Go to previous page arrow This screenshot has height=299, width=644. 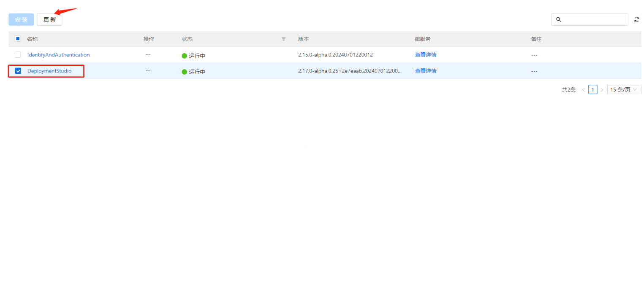(x=583, y=89)
